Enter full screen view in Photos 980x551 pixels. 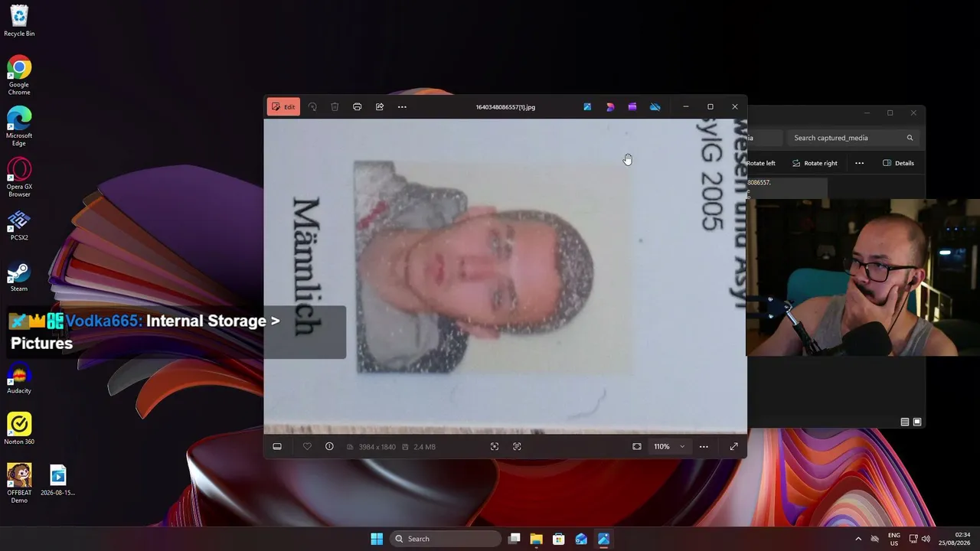pos(733,447)
